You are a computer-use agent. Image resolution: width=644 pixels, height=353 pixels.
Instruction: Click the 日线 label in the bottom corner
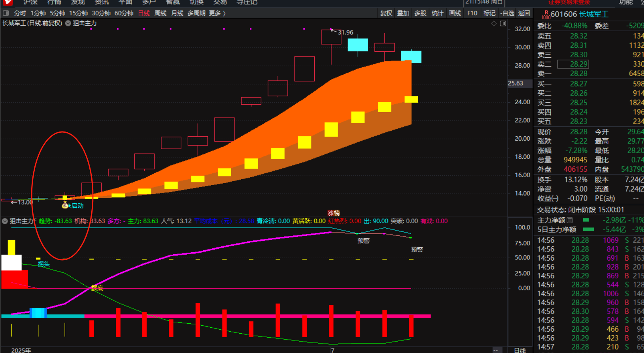coord(519,350)
